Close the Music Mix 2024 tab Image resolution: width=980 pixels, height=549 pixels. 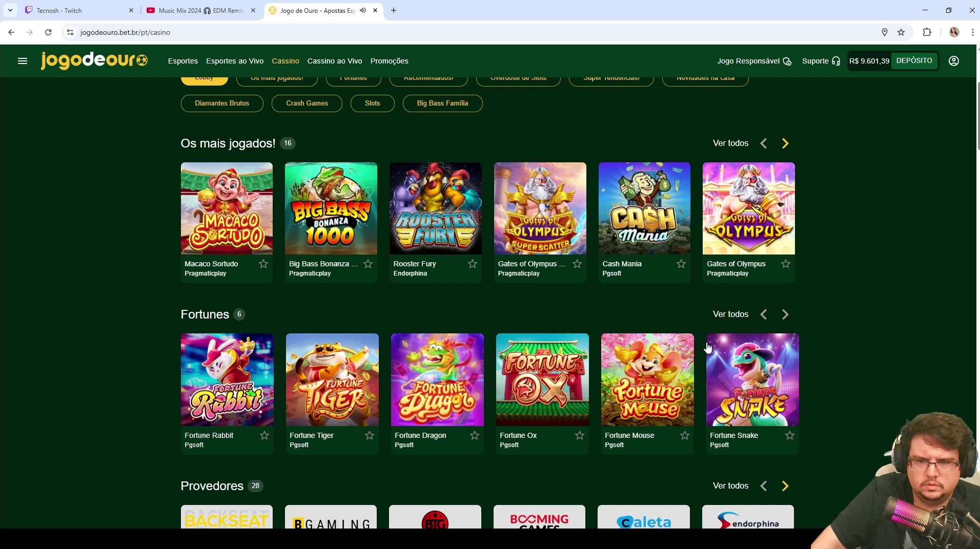click(x=253, y=10)
